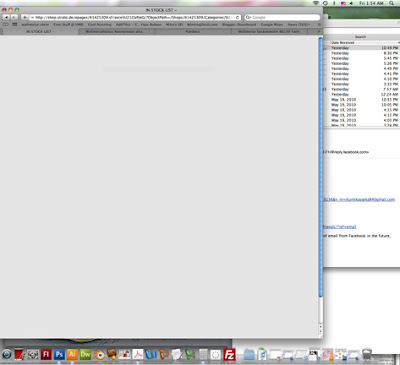Switch to the Pandora tab
The width and height of the screenshot is (400, 365).
tap(193, 31)
